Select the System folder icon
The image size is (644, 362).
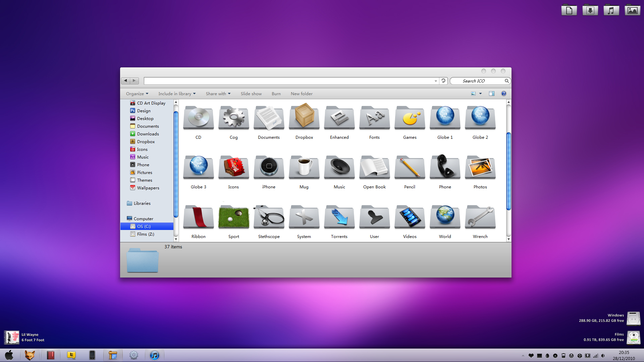304,217
